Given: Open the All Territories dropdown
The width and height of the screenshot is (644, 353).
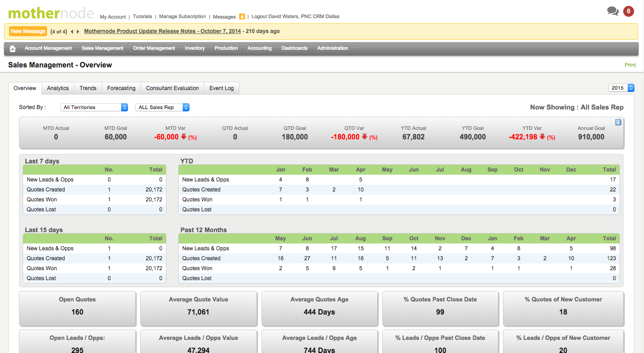Looking at the screenshot, I should pyautogui.click(x=94, y=107).
